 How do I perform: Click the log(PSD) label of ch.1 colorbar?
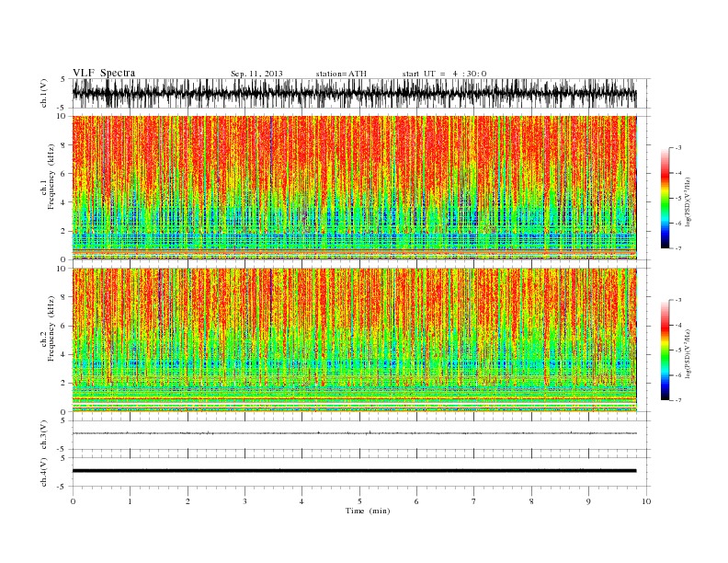pyautogui.click(x=688, y=201)
